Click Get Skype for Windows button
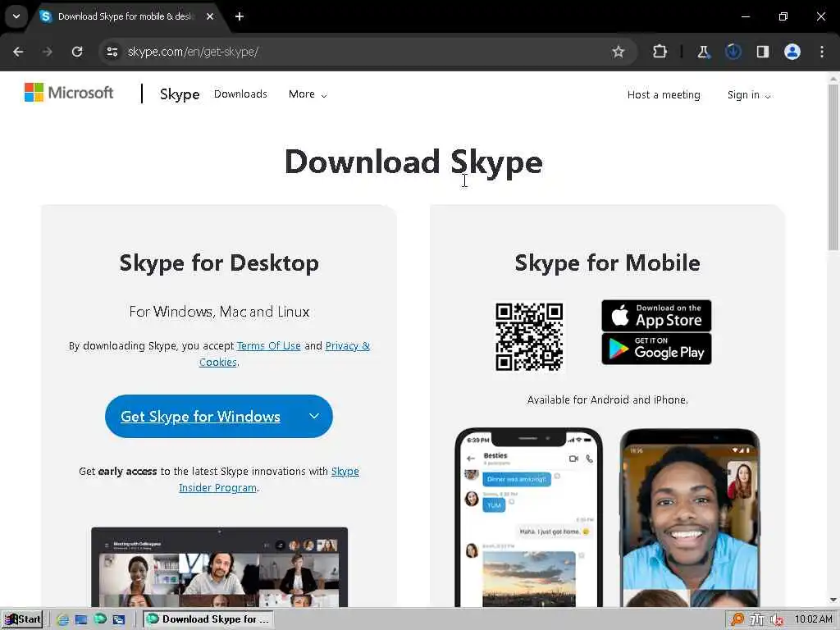This screenshot has width=840, height=630. pyautogui.click(x=200, y=416)
